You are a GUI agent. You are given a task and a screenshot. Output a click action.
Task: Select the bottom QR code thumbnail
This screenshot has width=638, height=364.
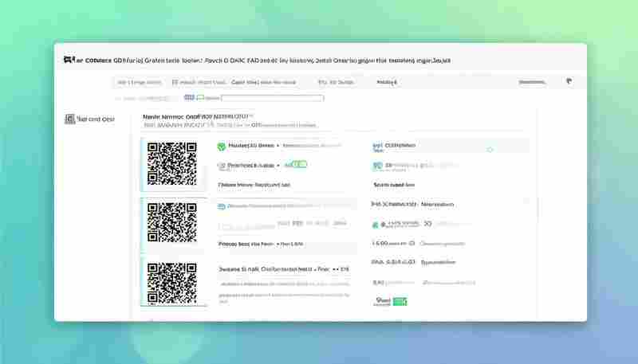(172, 284)
